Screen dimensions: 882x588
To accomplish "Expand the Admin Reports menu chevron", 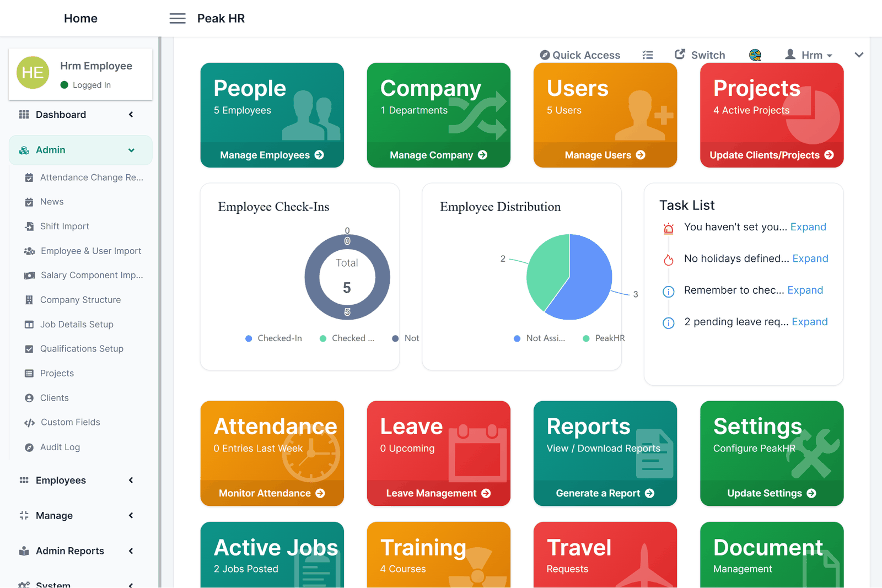I will coord(131,551).
